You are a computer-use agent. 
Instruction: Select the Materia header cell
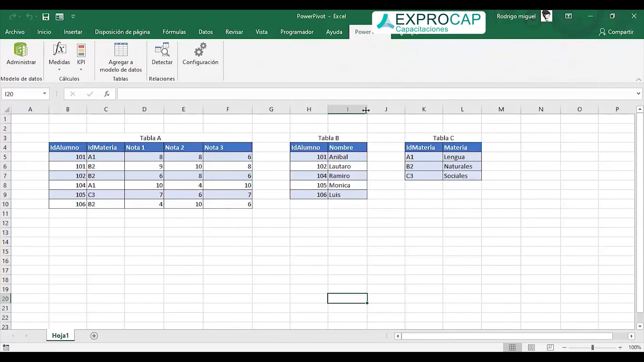(x=462, y=147)
